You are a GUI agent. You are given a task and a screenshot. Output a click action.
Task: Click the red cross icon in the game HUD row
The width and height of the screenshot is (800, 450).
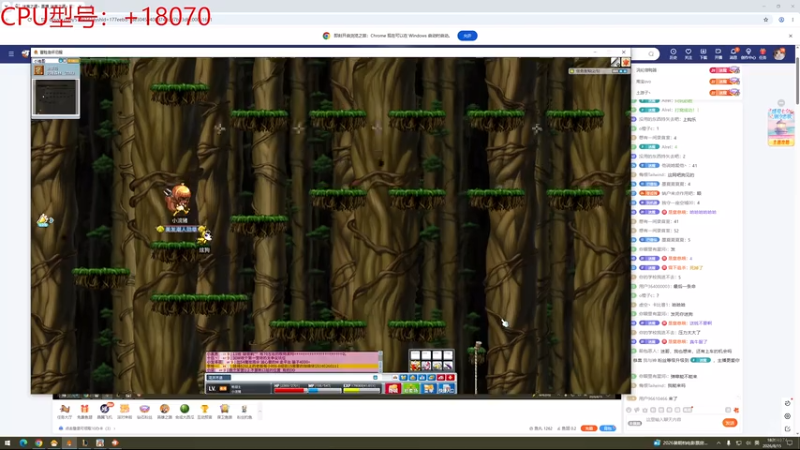[x=451, y=378]
